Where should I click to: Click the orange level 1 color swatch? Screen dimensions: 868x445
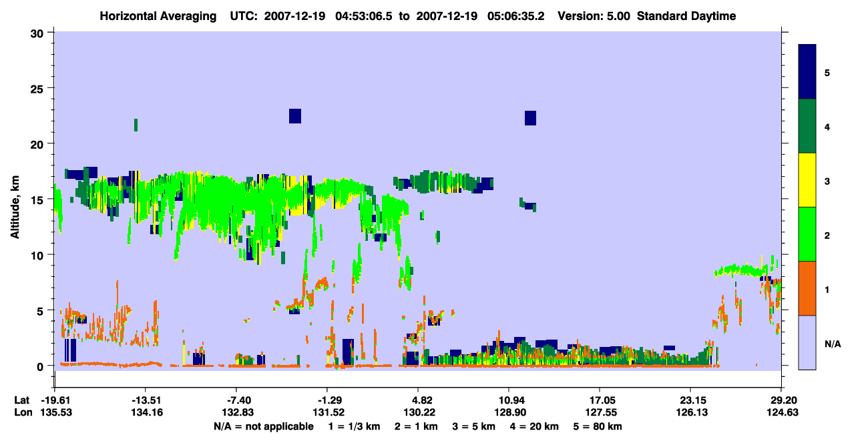point(807,288)
